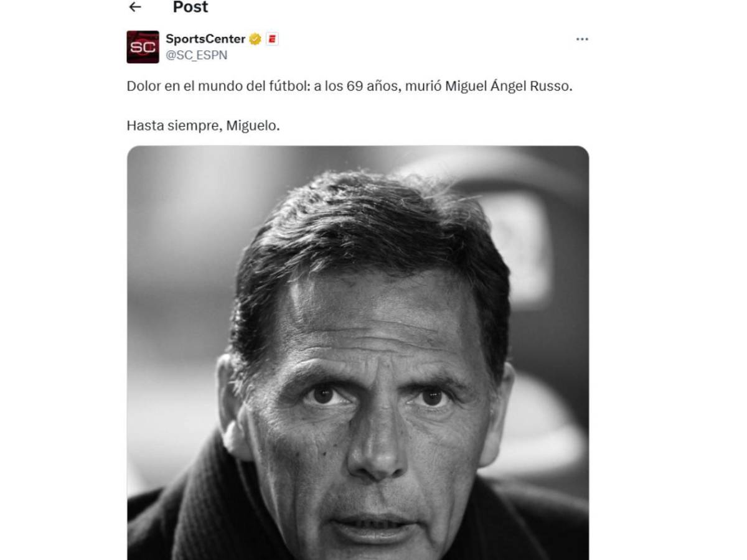Open the SportsCenter SC profile avatar

143,47
